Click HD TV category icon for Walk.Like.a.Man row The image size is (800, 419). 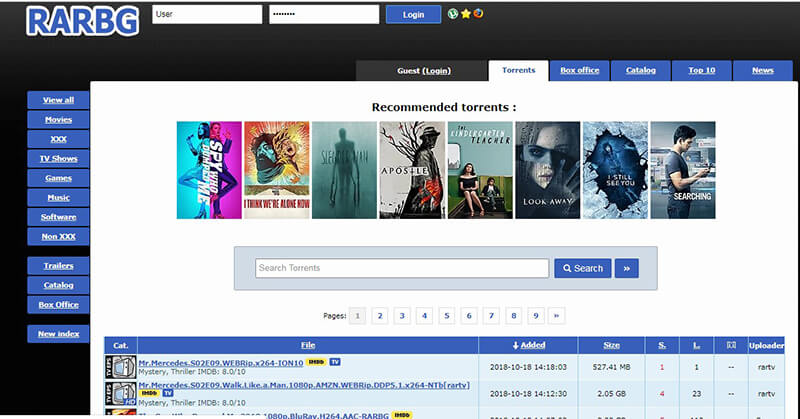(120, 393)
